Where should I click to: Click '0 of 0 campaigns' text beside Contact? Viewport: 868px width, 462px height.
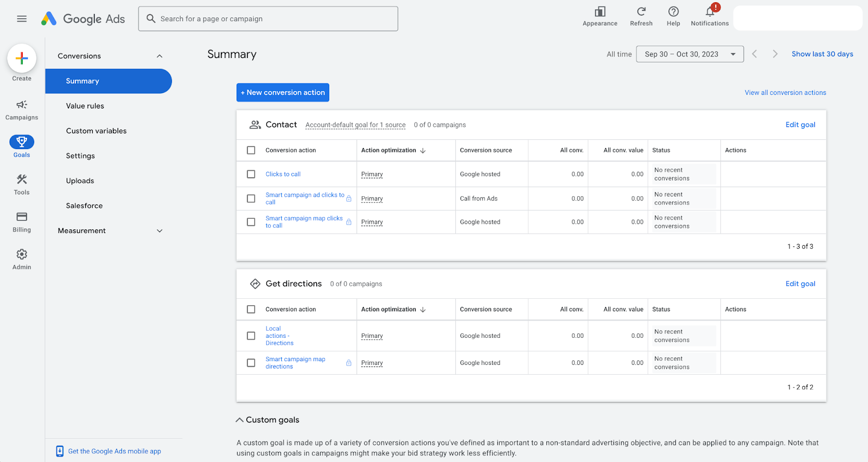point(440,125)
